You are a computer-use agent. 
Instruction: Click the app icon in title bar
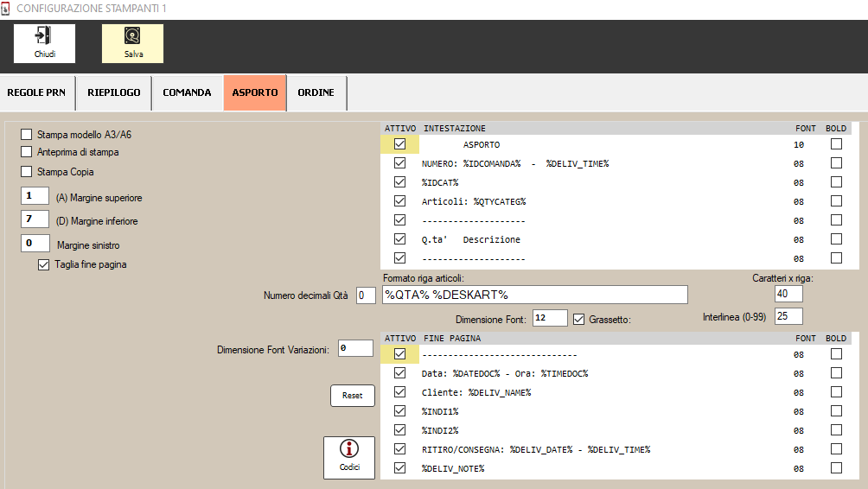[x=6, y=7]
